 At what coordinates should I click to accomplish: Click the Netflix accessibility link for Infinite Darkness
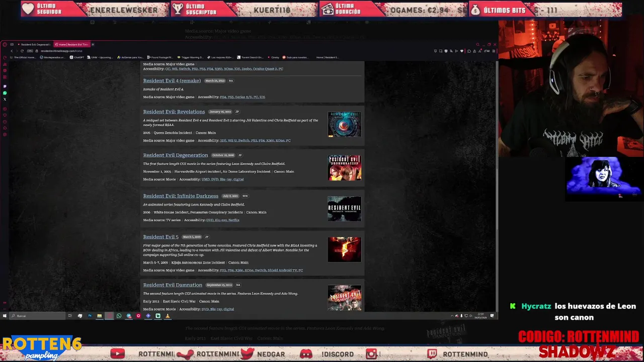[x=233, y=220]
